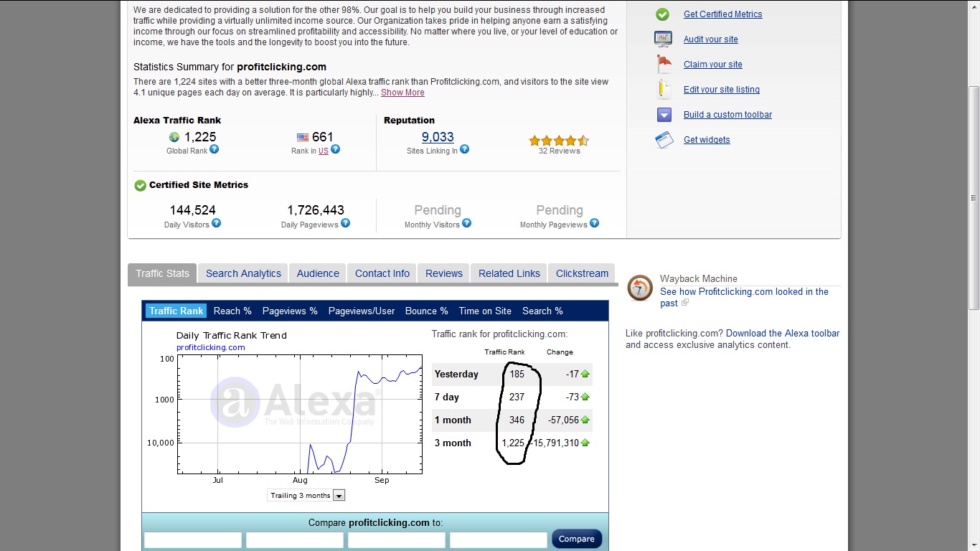The height and width of the screenshot is (551, 980).
Task: Click the US link in Rank in US
Action: coord(324,151)
